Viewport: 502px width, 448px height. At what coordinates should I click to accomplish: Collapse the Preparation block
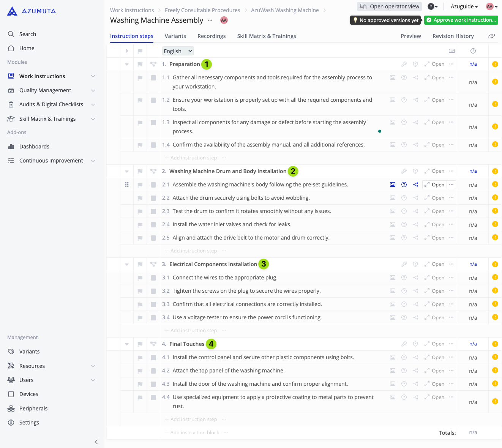[x=127, y=65]
